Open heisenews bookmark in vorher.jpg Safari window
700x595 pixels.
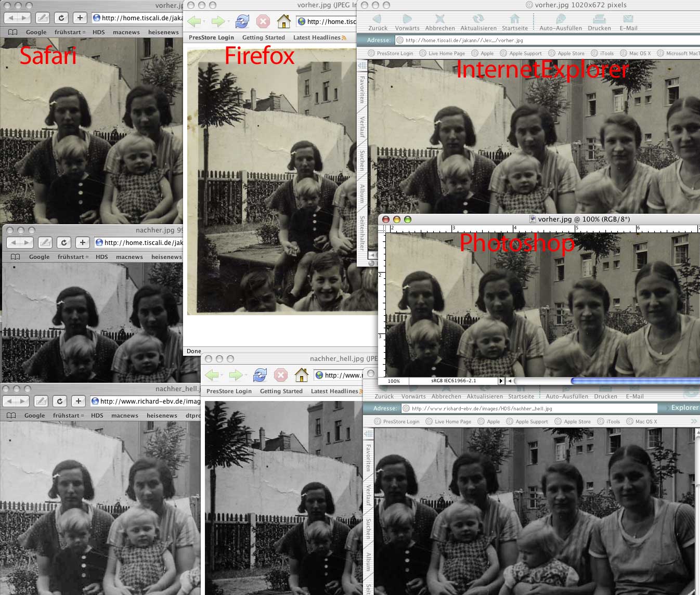click(163, 32)
